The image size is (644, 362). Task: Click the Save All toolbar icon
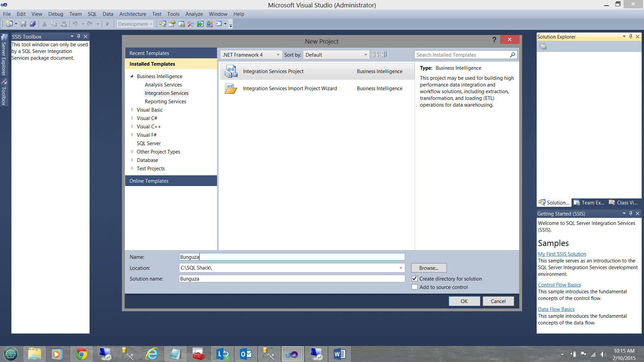[33, 24]
